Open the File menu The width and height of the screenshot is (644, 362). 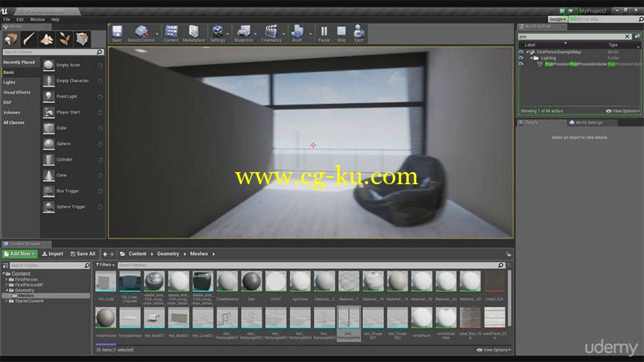[x=6, y=19]
